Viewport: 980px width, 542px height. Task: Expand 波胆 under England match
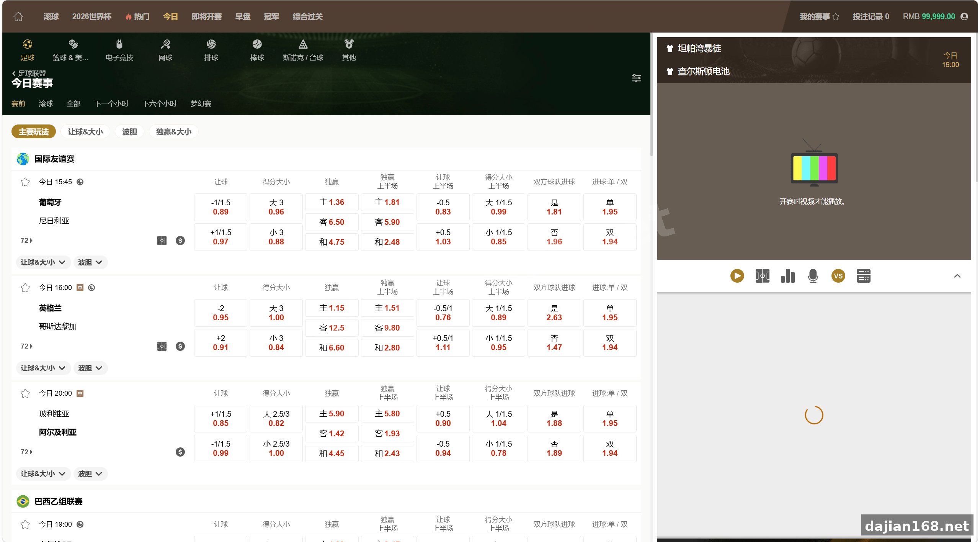(x=90, y=368)
